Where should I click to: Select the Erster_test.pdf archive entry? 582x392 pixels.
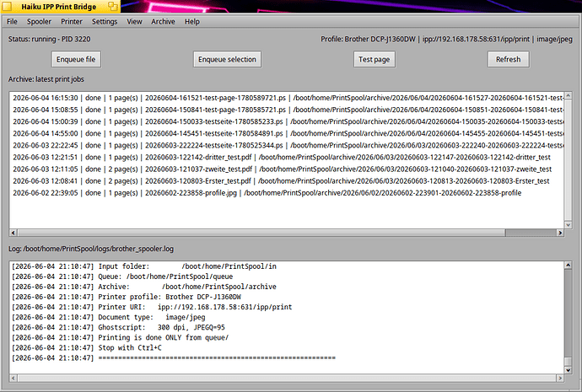(287, 181)
